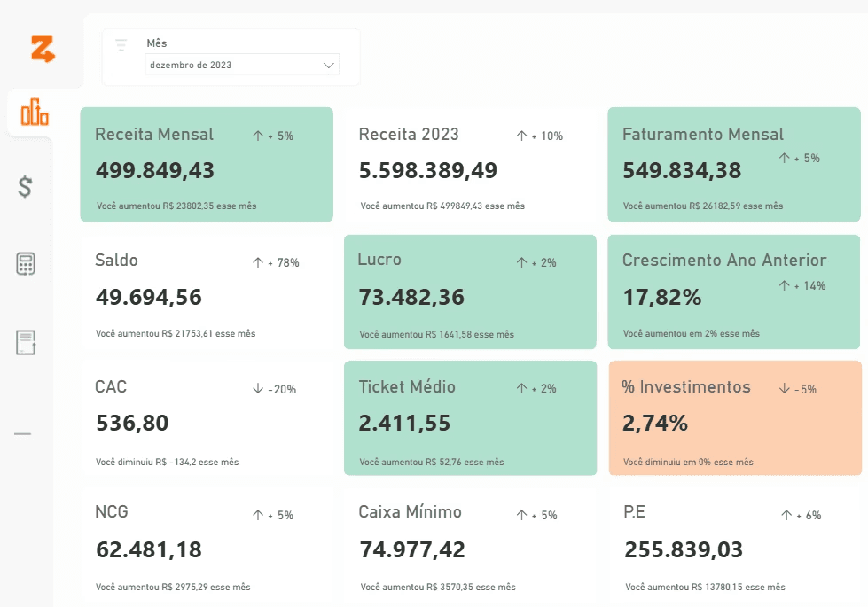Click the up arrow on Crescimento Ano Anterior
This screenshot has width=868, height=607.
785,285
